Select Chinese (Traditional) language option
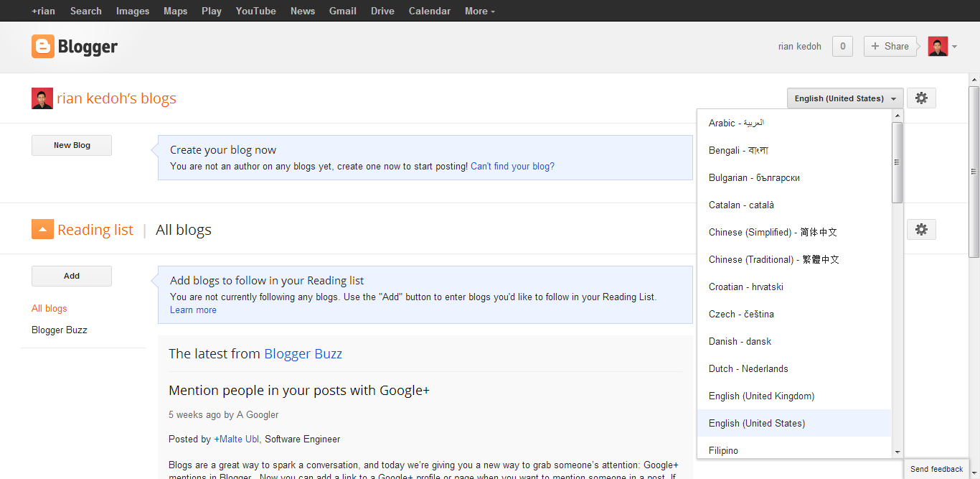Viewport: 980px width, 479px height. (x=794, y=259)
